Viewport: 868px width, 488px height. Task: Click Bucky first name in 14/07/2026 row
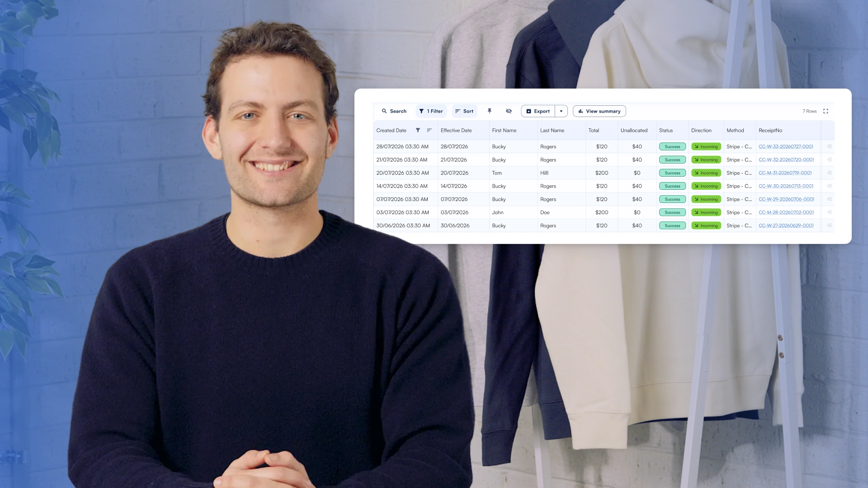(499, 186)
